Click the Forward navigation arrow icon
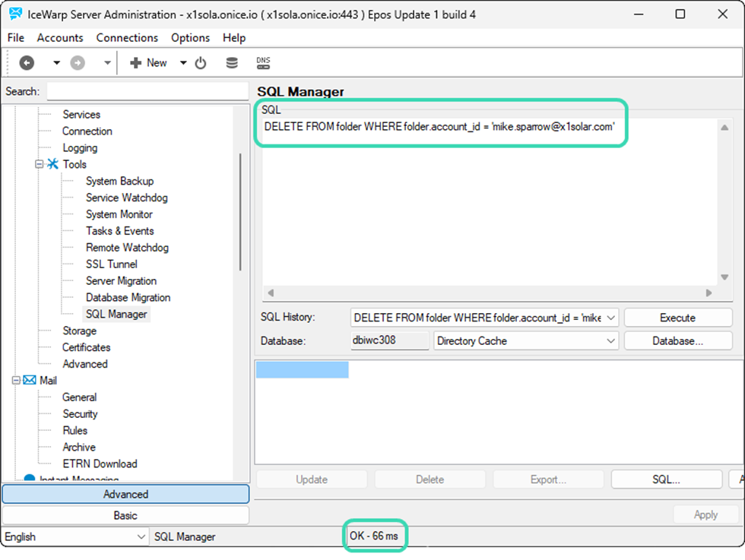Image resolution: width=745 pixels, height=560 pixels. tap(78, 63)
